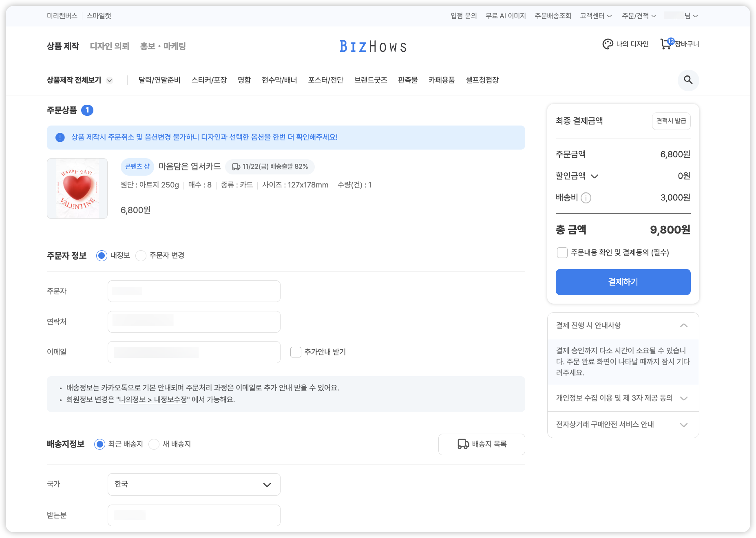Choose the 새 배송지 radio button

154,444
